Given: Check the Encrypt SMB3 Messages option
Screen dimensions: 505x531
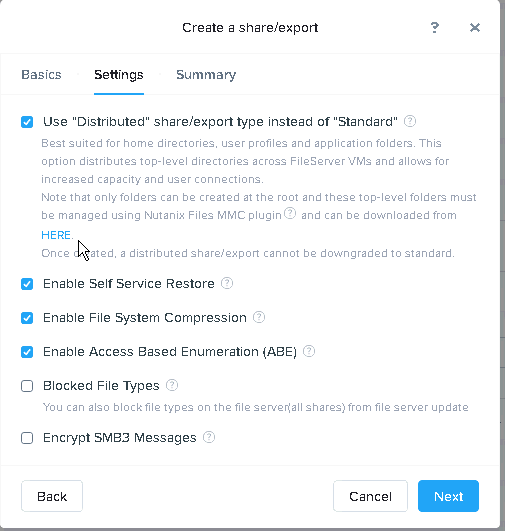Looking at the screenshot, I should coord(27,438).
